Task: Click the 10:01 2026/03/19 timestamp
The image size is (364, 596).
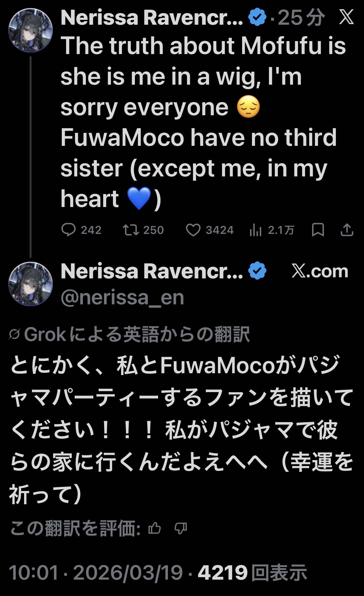Action: pyautogui.click(x=96, y=573)
